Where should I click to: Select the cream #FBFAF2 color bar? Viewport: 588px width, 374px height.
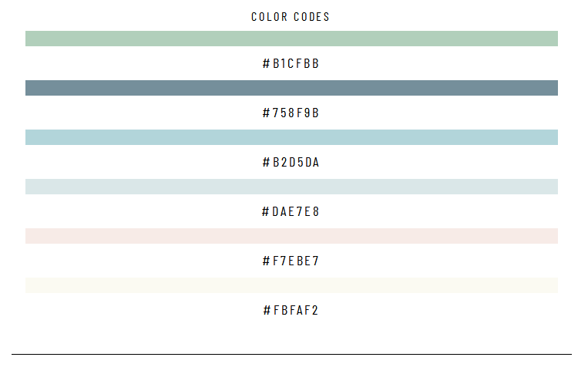pyautogui.click(x=291, y=285)
